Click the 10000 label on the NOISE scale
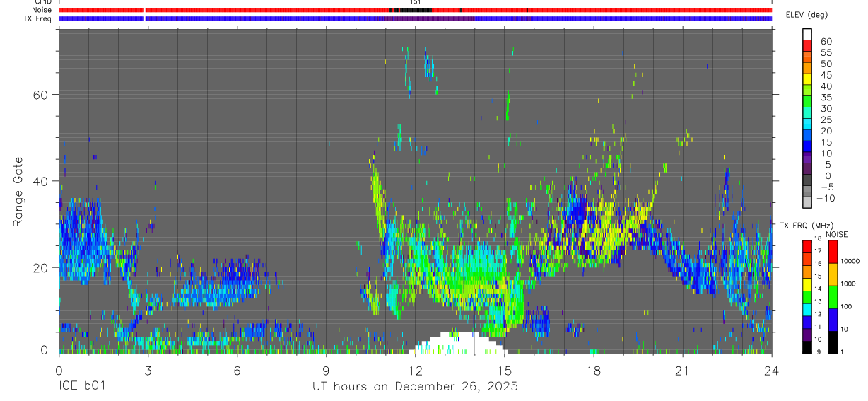Screen dimensions: 868x401 (x=851, y=262)
